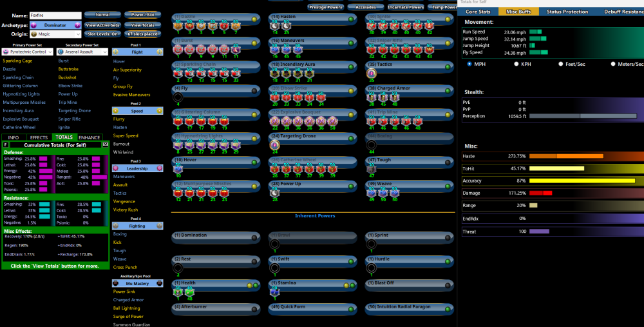
Task: Toggle the Hasten power on/off indicator
Action: (x=350, y=19)
